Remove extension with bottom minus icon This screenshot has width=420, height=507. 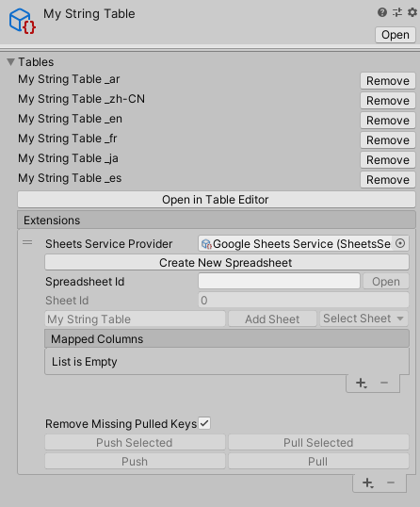pos(391,482)
